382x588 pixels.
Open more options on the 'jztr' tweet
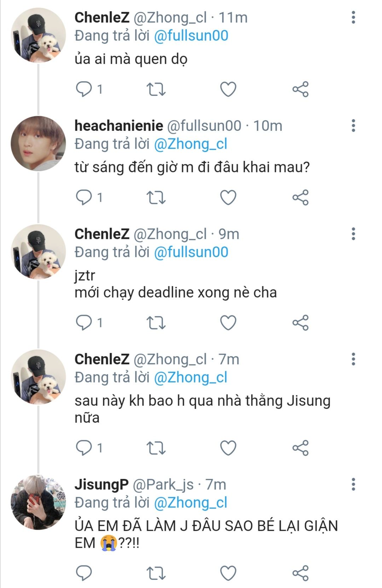pyautogui.click(x=353, y=234)
